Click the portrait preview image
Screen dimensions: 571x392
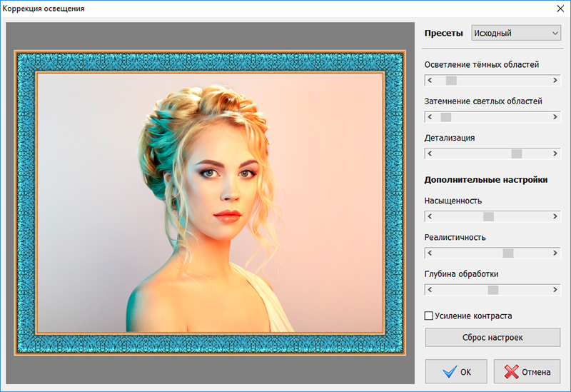click(210, 203)
